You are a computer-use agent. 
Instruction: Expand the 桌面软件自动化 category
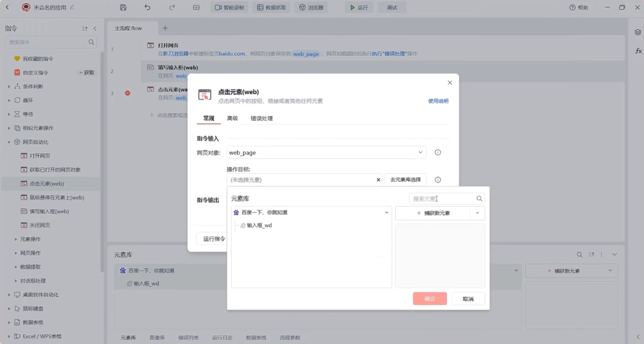pyautogui.click(x=9, y=295)
